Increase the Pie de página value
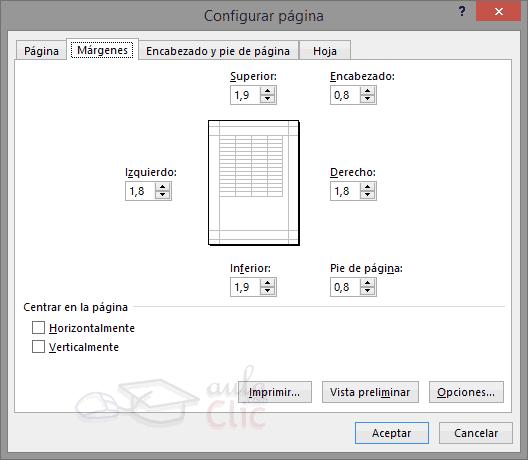Screen dimensions: 528x460 (367, 283)
